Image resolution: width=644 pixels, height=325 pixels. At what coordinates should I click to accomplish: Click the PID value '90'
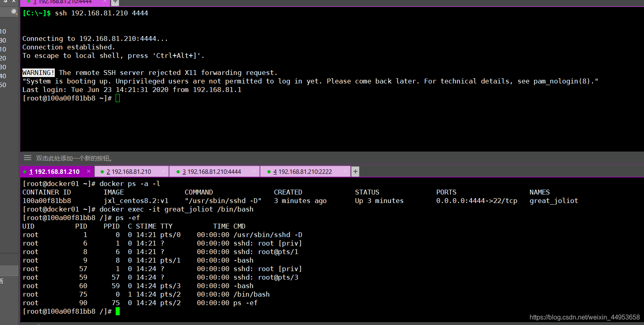[83, 303]
